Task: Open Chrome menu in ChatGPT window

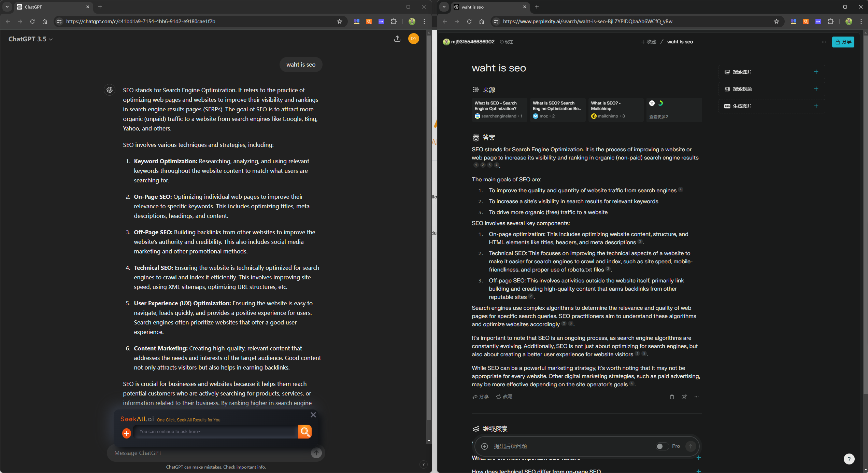Action: pyautogui.click(x=424, y=22)
